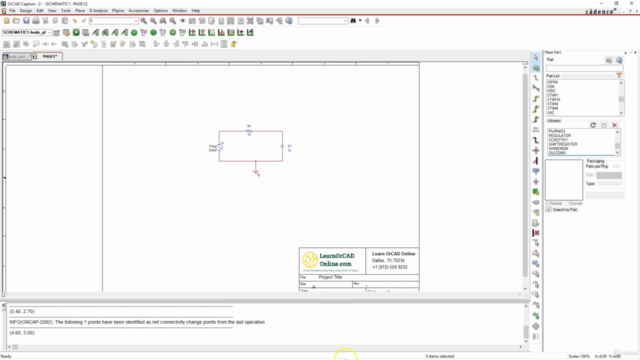Click the Open folder toolbar icon
The width and height of the screenshot is (640, 360).
pyautogui.click(x=16, y=21)
